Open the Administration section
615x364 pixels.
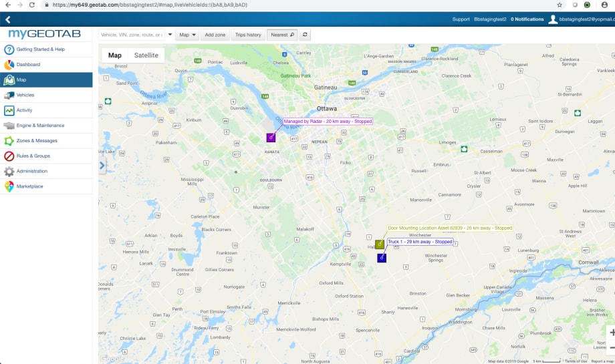point(46,171)
